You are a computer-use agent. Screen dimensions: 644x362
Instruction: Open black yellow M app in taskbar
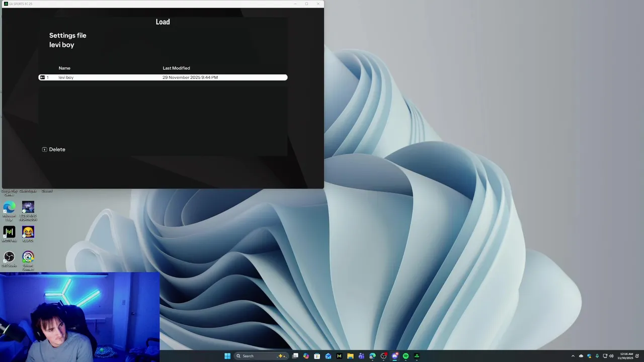[x=339, y=356]
